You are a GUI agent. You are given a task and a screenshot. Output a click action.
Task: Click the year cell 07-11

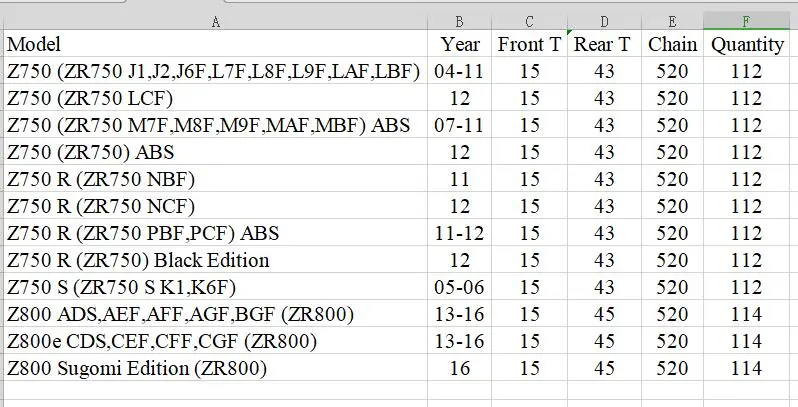click(460, 125)
